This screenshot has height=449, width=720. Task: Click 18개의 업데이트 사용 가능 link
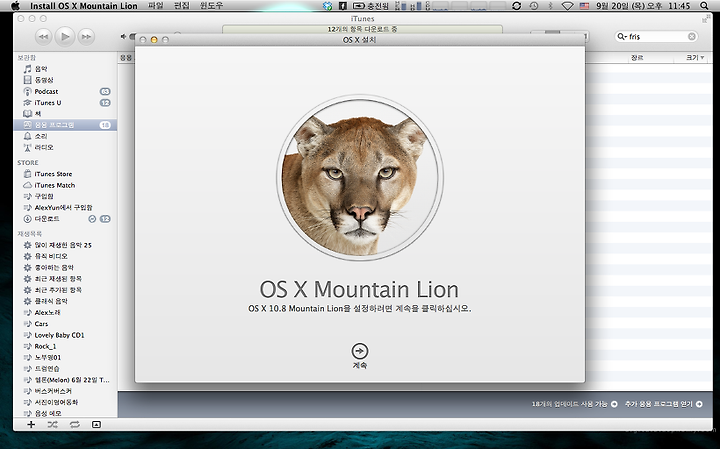click(x=574, y=404)
